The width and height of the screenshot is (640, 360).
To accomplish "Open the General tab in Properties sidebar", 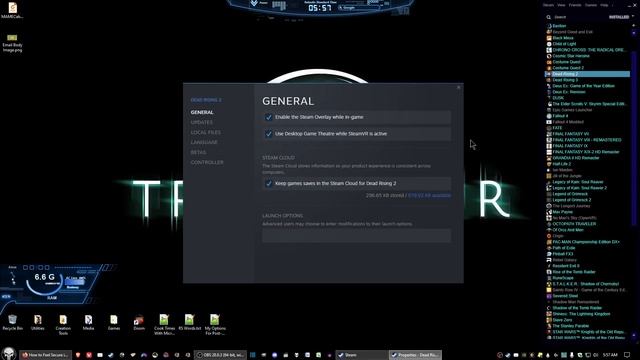I will [x=202, y=112].
